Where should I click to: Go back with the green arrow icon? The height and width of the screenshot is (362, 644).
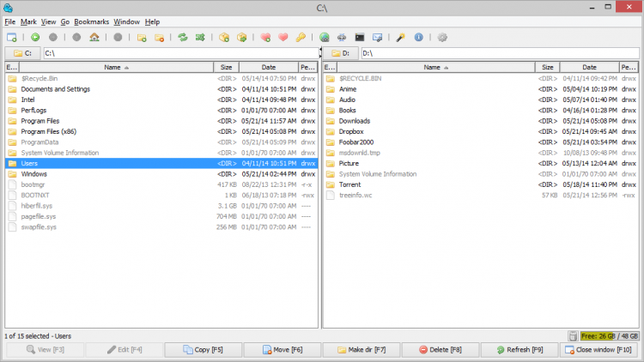tap(35, 38)
